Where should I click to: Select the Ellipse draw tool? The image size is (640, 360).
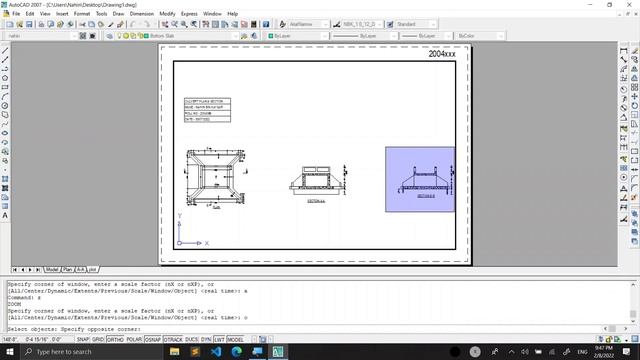click(5, 133)
